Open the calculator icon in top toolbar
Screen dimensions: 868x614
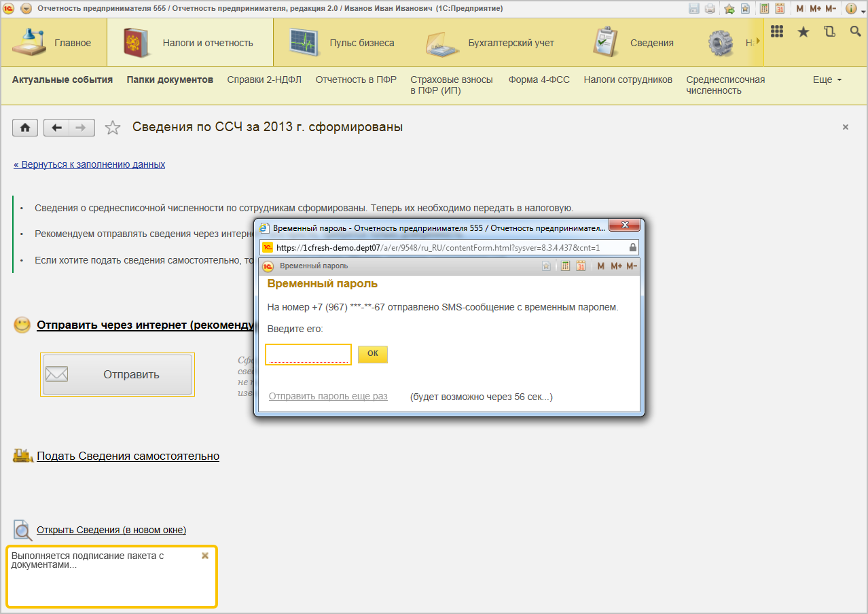tap(764, 9)
